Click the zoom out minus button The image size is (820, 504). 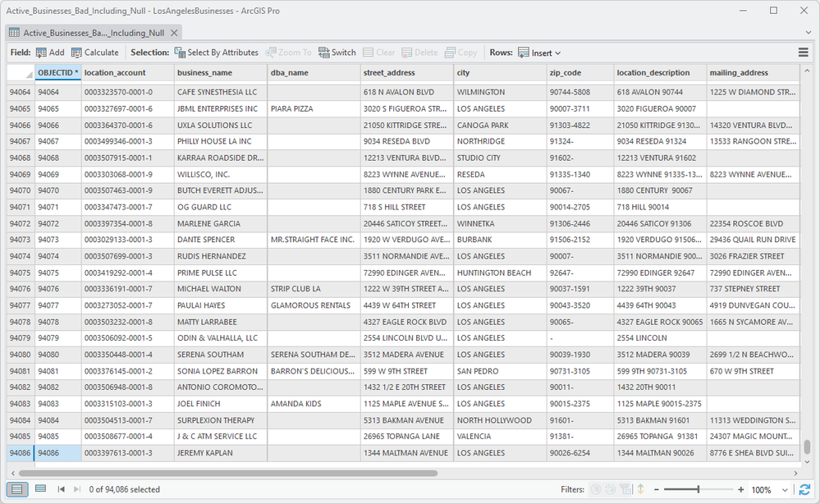(657, 490)
